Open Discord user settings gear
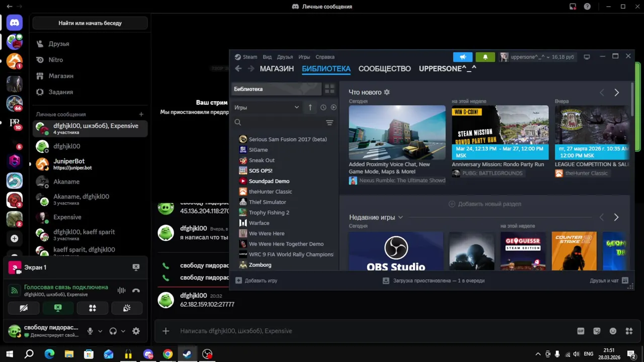Viewport: 644px width, 362px height. tap(136, 331)
